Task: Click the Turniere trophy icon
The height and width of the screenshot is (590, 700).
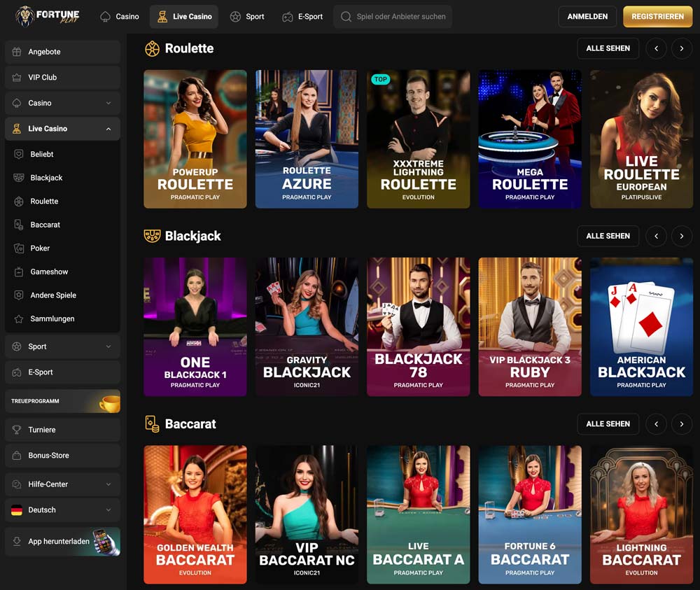Action: [x=17, y=430]
